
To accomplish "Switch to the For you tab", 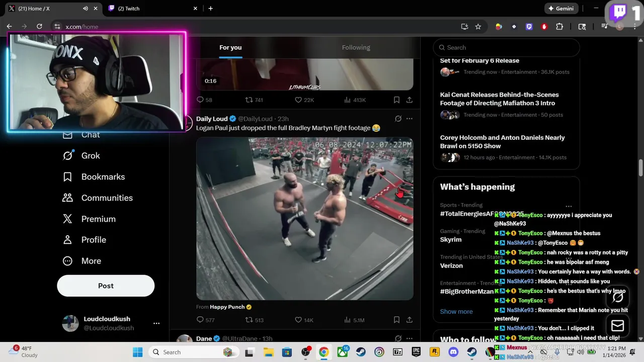I will point(230,47).
